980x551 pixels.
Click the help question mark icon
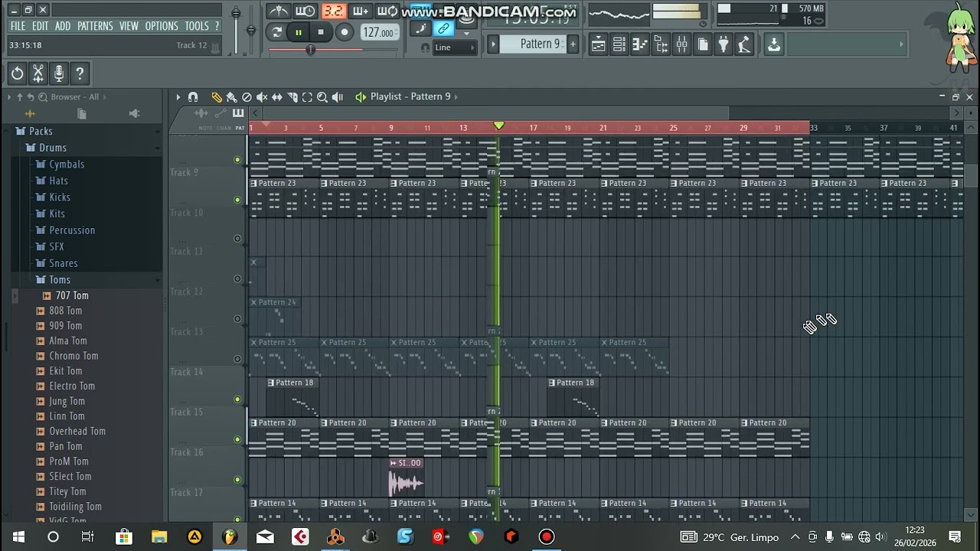[x=80, y=73]
